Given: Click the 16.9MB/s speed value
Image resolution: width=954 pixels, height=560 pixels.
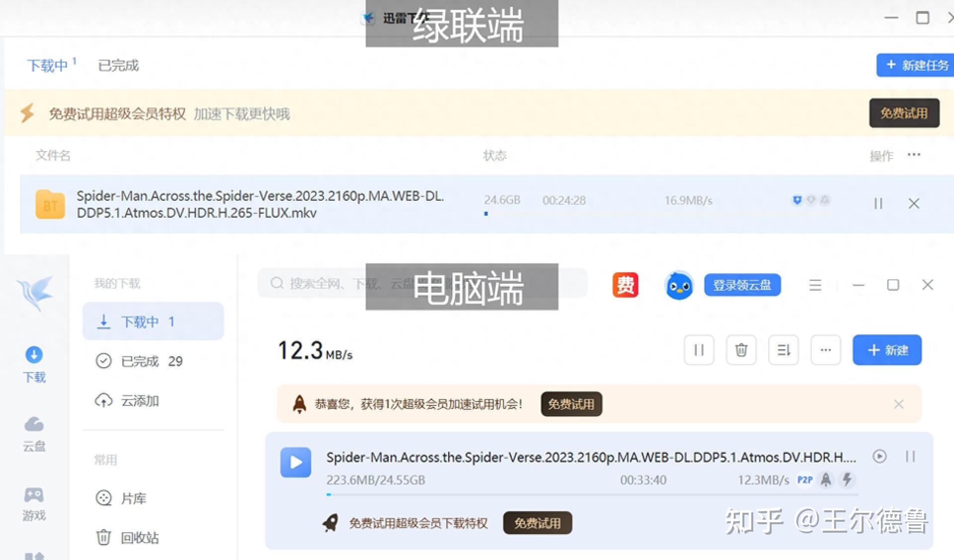Looking at the screenshot, I should coord(689,200).
